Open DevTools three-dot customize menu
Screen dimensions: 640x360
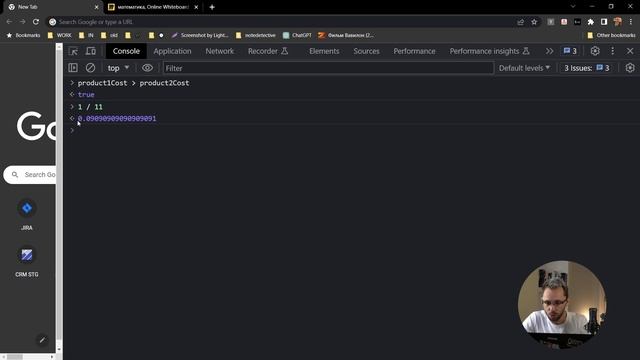(613, 51)
